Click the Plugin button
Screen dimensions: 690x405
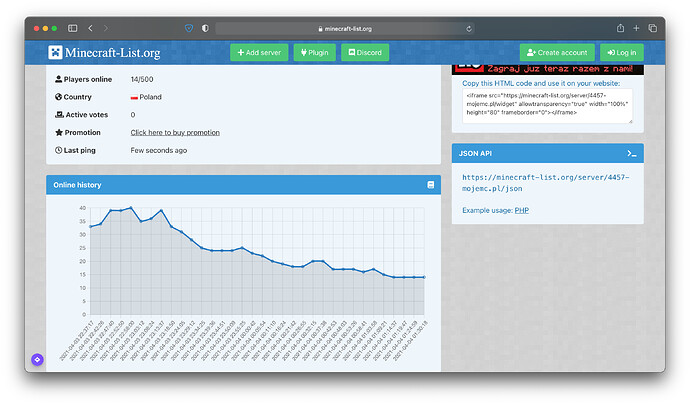pos(313,52)
